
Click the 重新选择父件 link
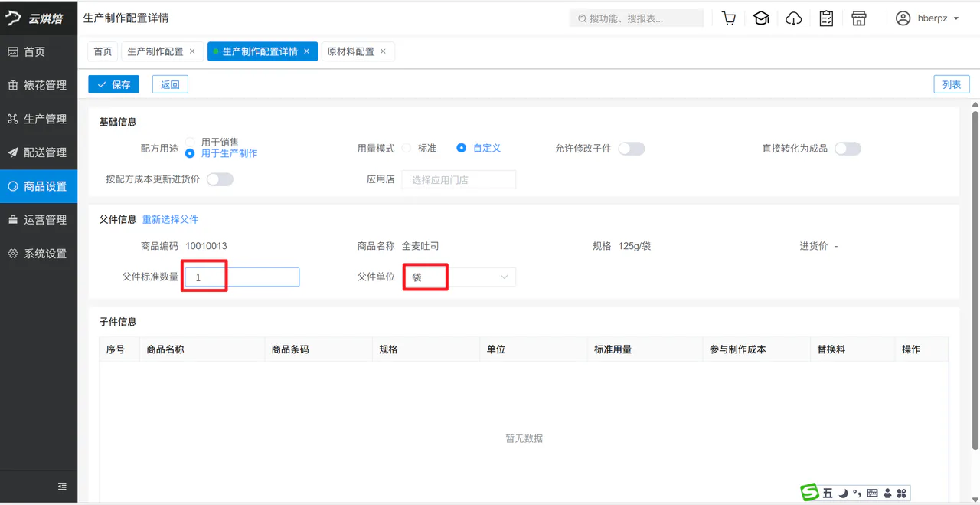click(170, 219)
